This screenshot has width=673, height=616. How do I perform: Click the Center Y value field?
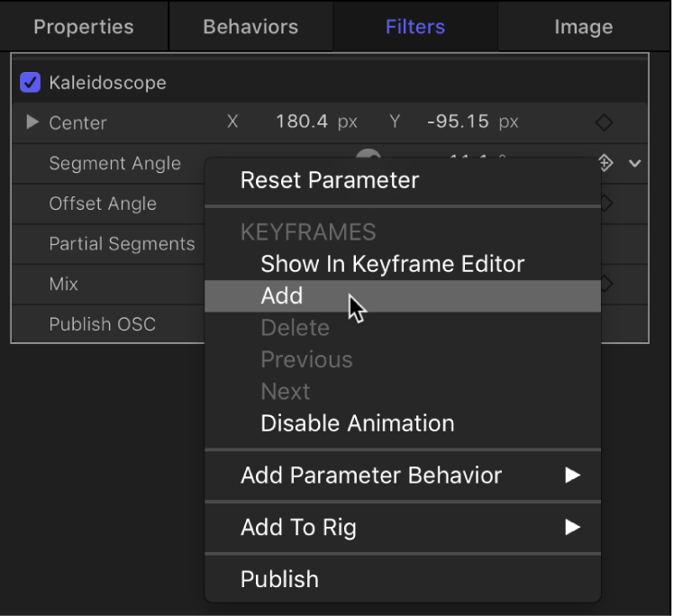tap(459, 122)
